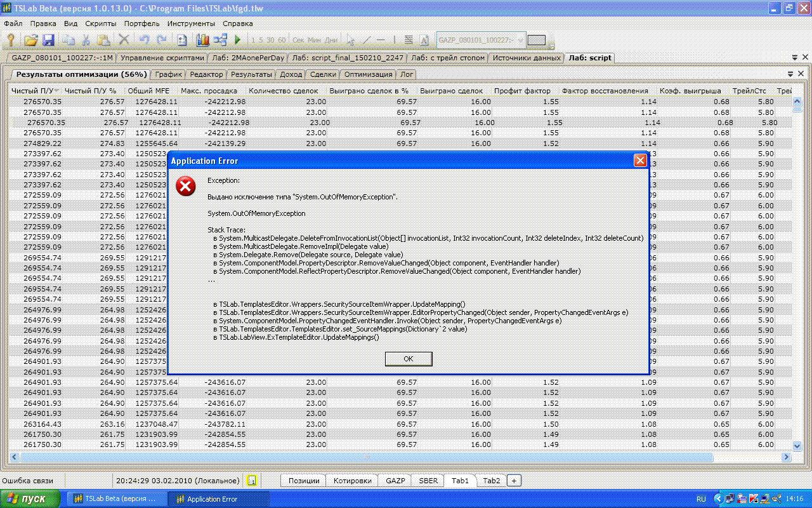Click the Save floppy disk icon
The height and width of the screenshot is (508, 812).
[x=49, y=40]
